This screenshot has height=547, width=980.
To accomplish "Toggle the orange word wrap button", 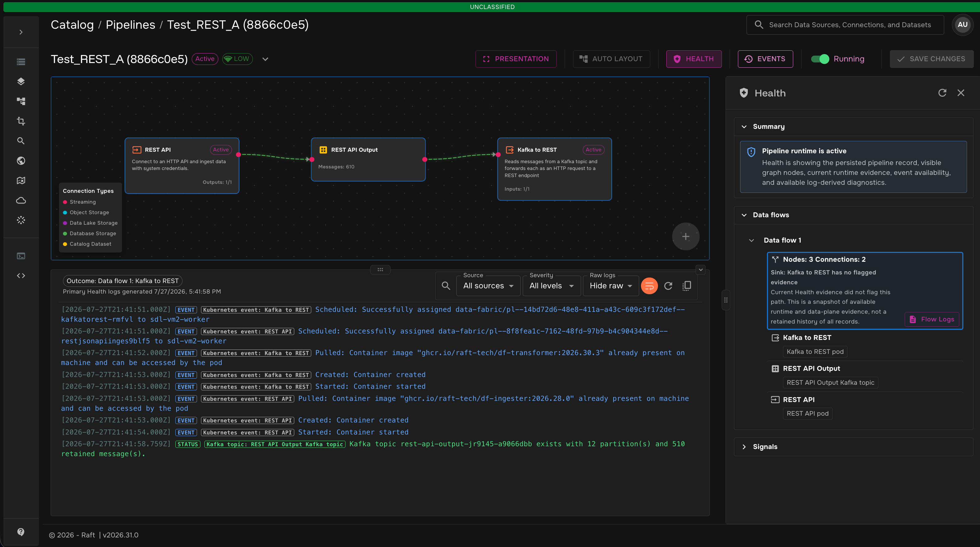I will tap(649, 286).
